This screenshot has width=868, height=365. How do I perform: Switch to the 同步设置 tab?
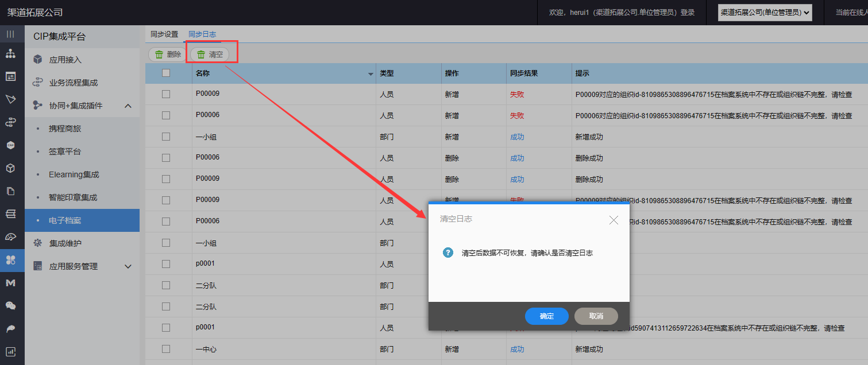click(164, 34)
